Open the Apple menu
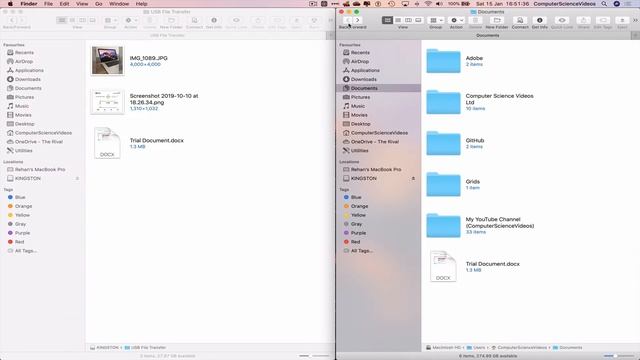 10,4
